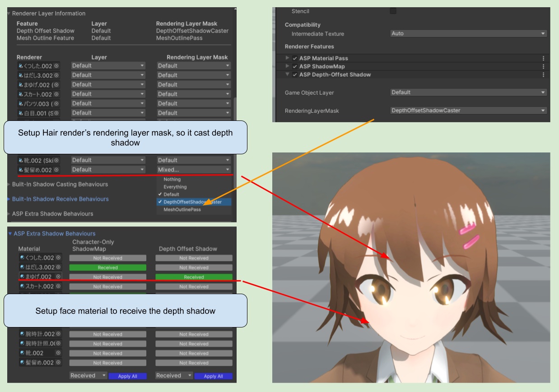Click object picker beside まゆげ.002 material
Image resolution: width=559 pixels, height=392 pixels.
coord(58,277)
